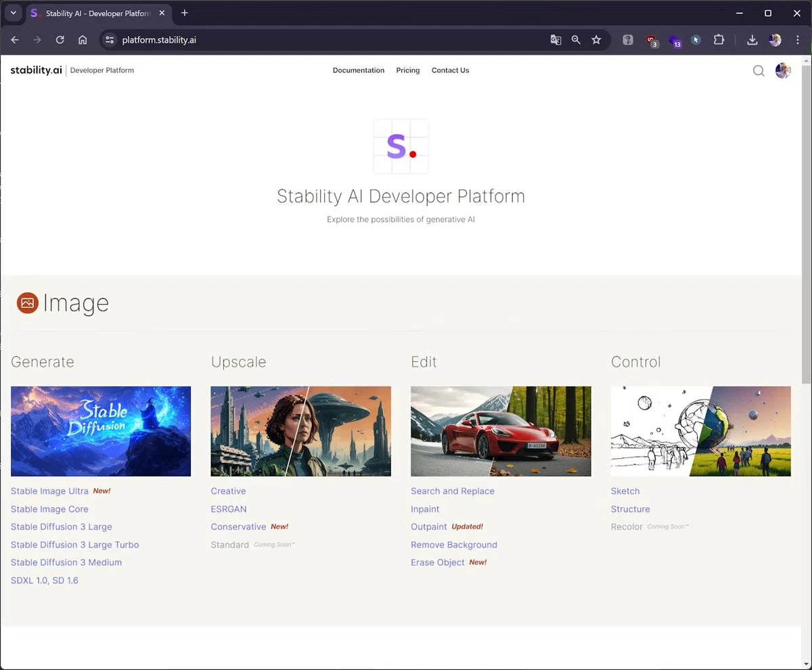Open site information icon in address bar
Viewport: 812px width, 670px height.
(110, 40)
